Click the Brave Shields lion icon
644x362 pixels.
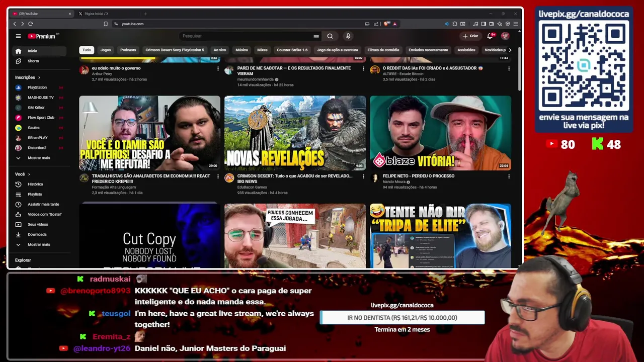coord(386,24)
